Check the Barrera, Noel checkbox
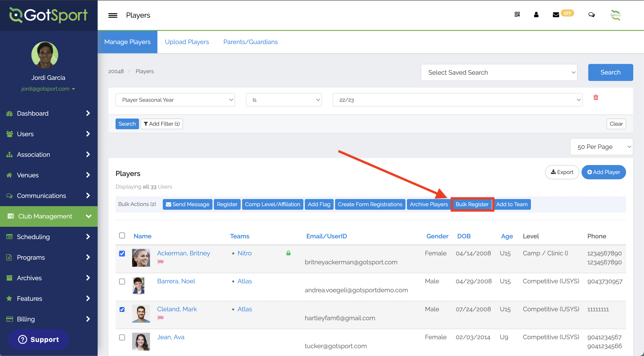Screen dimensions: 644x356 pyautogui.click(x=122, y=282)
